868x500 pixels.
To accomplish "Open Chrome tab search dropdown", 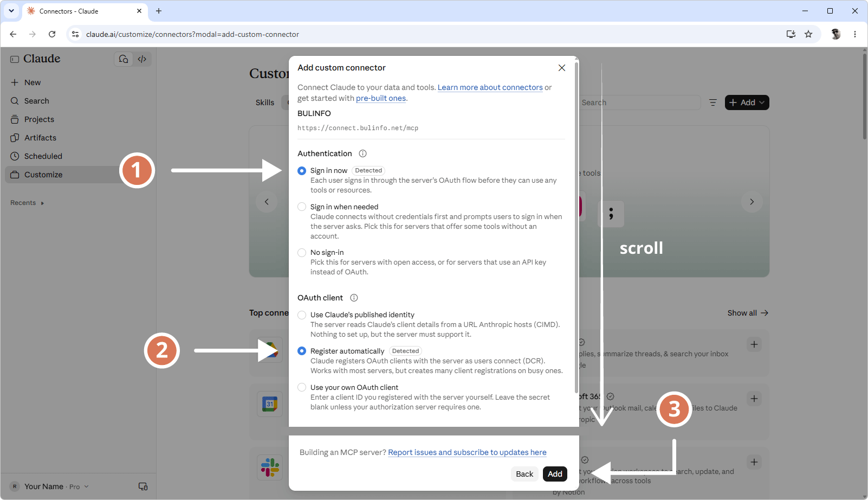I will click(11, 11).
